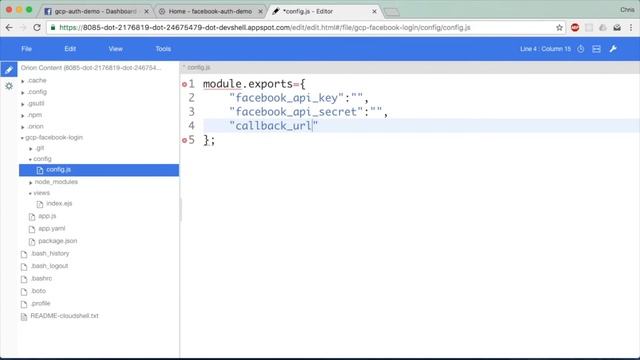
Task: Open the Tools menu
Action: (x=163, y=49)
